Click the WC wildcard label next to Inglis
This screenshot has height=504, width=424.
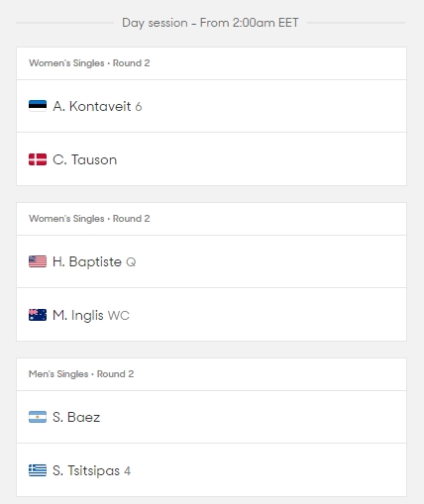[x=119, y=316]
